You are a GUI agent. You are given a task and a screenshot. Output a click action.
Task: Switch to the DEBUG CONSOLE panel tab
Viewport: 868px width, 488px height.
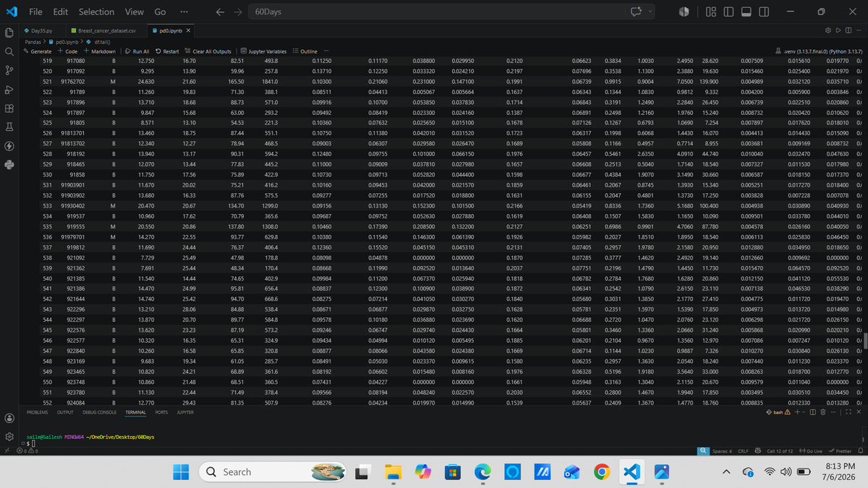click(x=100, y=412)
